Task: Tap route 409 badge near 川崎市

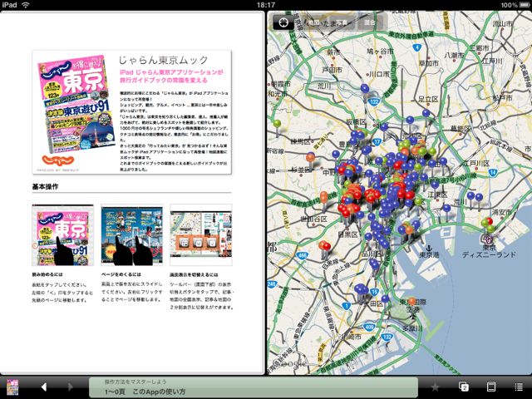Action: click(x=369, y=328)
